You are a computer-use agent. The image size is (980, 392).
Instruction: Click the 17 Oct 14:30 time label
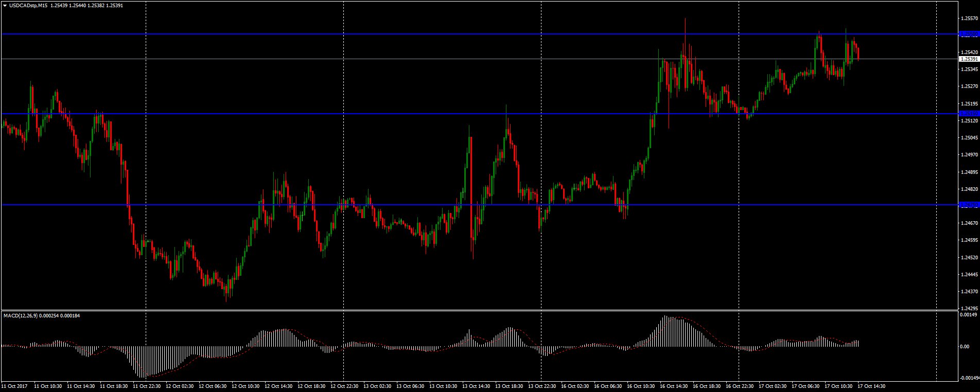872,386
